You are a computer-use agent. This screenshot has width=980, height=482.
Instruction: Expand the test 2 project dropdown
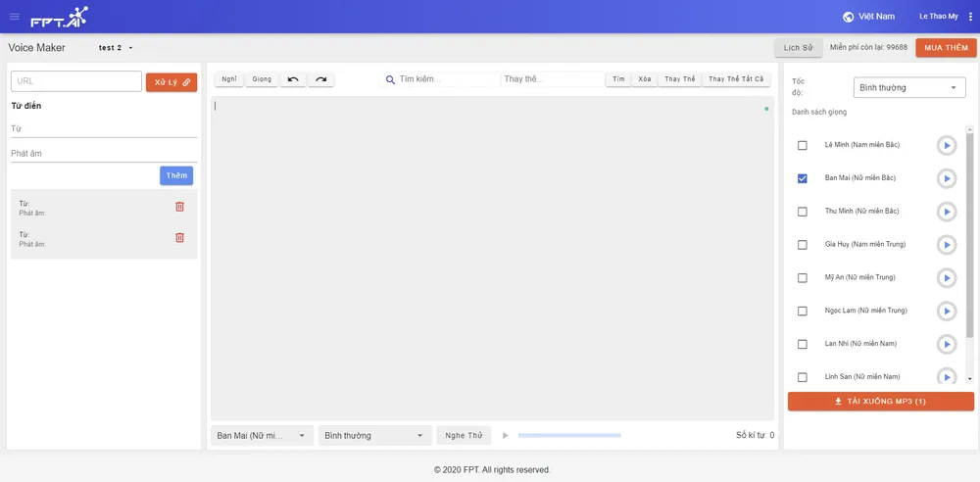pos(116,48)
